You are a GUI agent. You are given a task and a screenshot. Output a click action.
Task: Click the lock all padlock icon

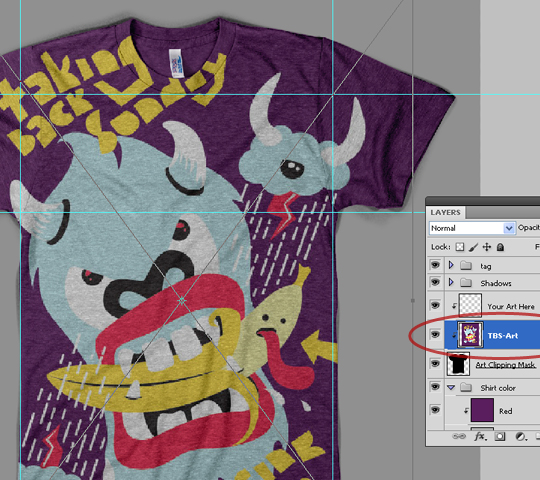(500, 247)
